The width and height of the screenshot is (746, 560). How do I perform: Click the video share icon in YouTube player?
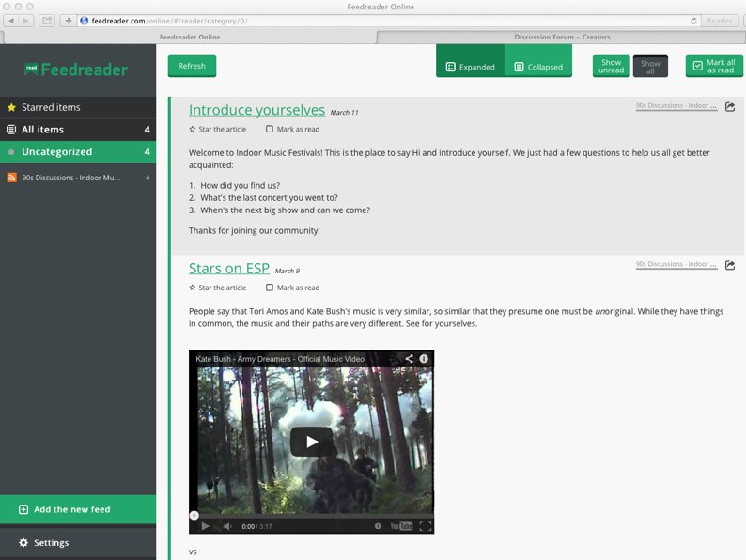pyautogui.click(x=409, y=359)
